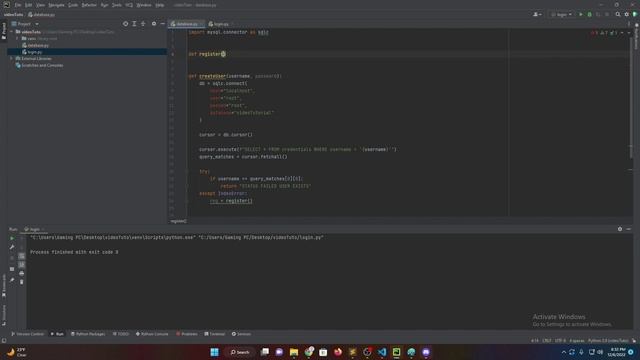Click the Print icon in Run panel

pyautogui.click(x=22, y=273)
